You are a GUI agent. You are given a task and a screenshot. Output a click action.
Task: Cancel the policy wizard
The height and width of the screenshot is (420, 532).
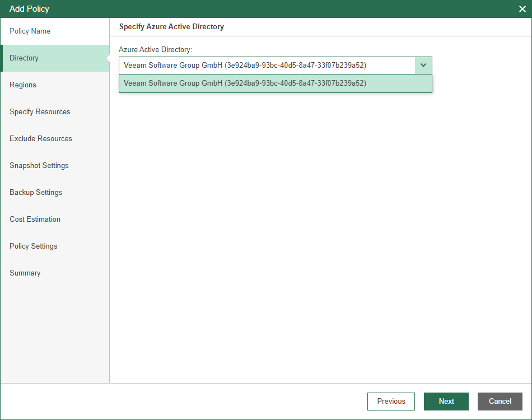click(500, 402)
